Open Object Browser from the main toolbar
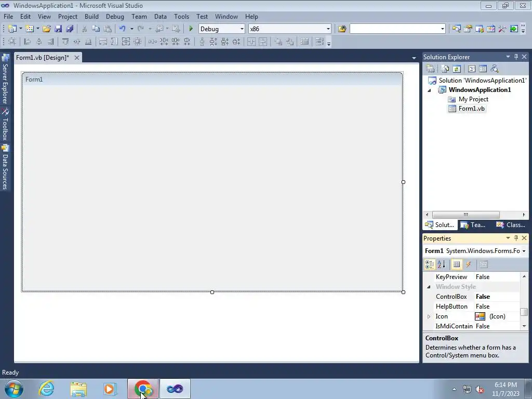The height and width of the screenshot is (399, 532). click(x=491, y=29)
